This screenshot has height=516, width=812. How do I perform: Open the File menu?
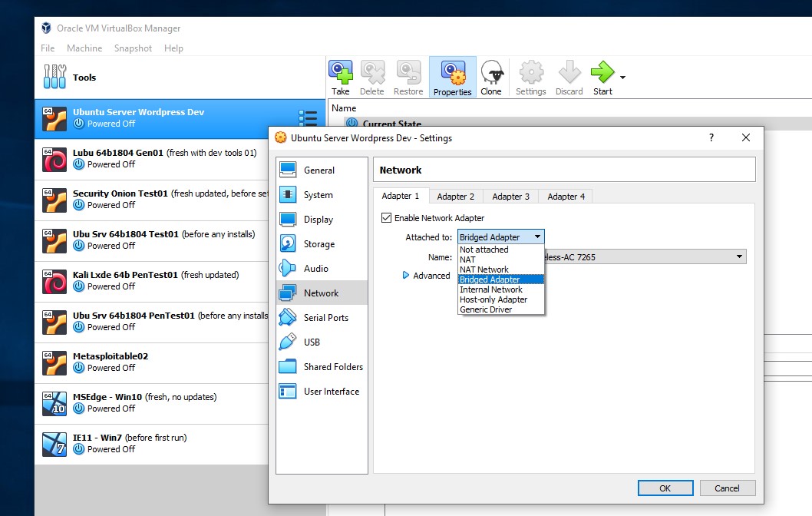(48, 48)
